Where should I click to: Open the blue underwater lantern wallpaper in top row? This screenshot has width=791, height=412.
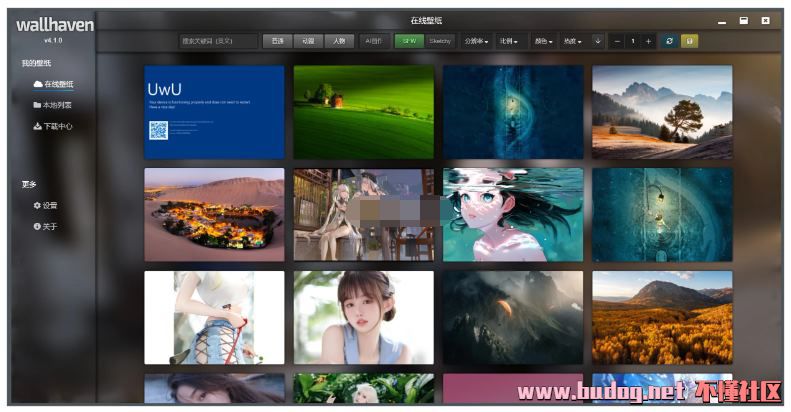point(513,112)
